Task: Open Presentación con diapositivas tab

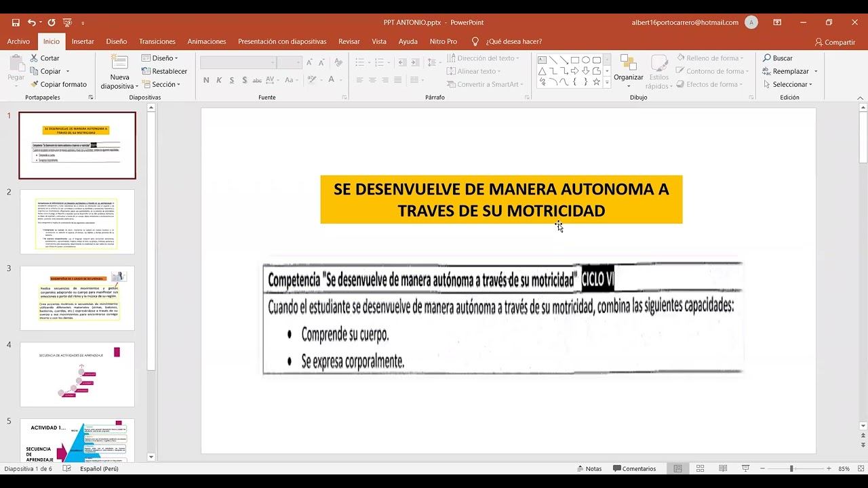Action: (x=282, y=41)
